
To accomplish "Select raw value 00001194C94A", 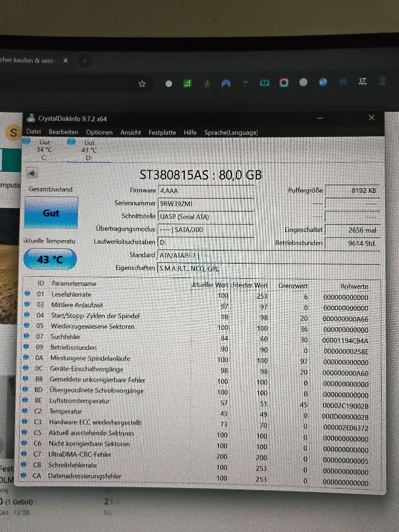I will (345, 340).
